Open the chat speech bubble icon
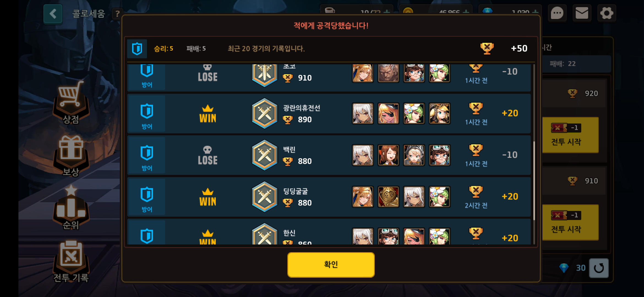The width and height of the screenshot is (644, 297). click(557, 13)
